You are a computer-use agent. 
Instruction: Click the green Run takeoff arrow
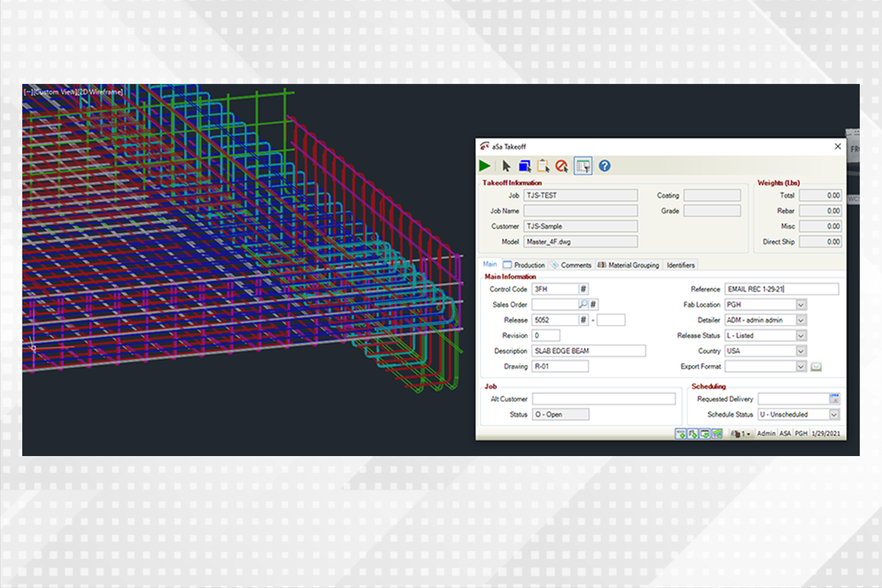[x=485, y=166]
